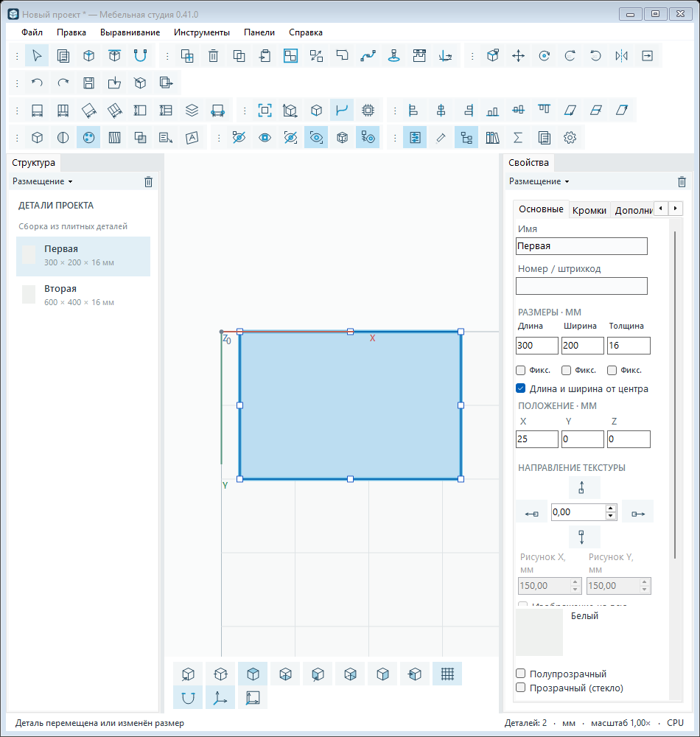Open the Размещение dropdown in the Структура panel
Image resolution: width=700 pixels, height=737 pixels.
click(x=42, y=181)
